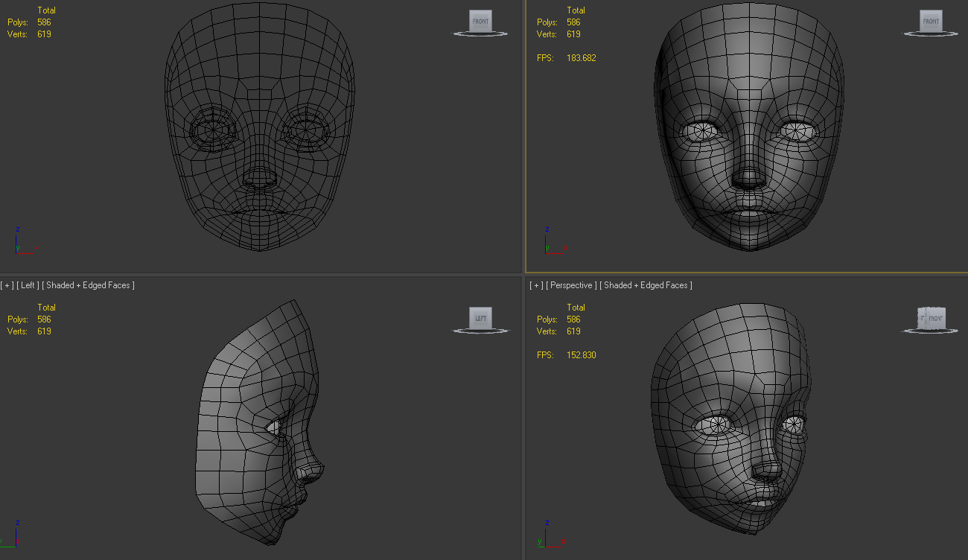Click Polys count 586 in the Left viewport

[x=44, y=319]
